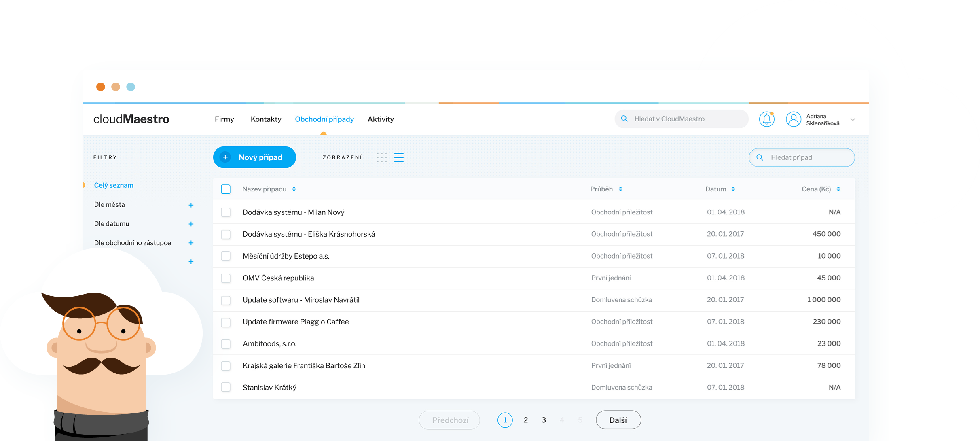This screenshot has height=441, width=980.
Task: Click the Další pagination button
Action: tap(618, 420)
